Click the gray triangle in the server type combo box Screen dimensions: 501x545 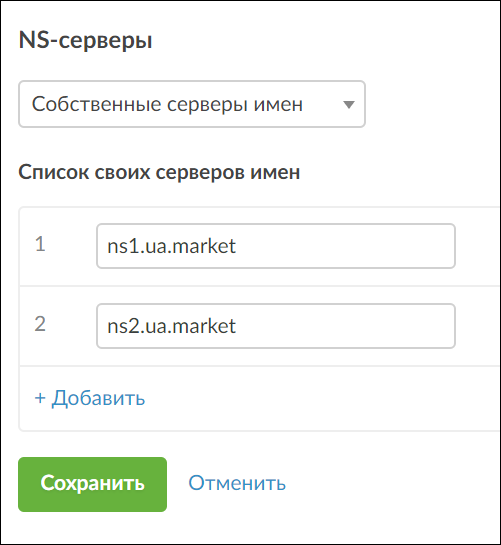[348, 105]
